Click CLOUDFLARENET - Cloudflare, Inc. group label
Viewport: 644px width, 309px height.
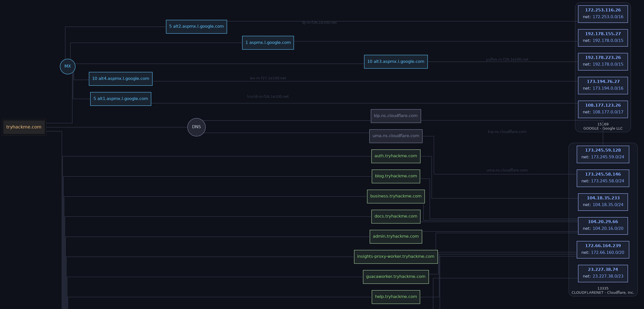pyautogui.click(x=603, y=293)
